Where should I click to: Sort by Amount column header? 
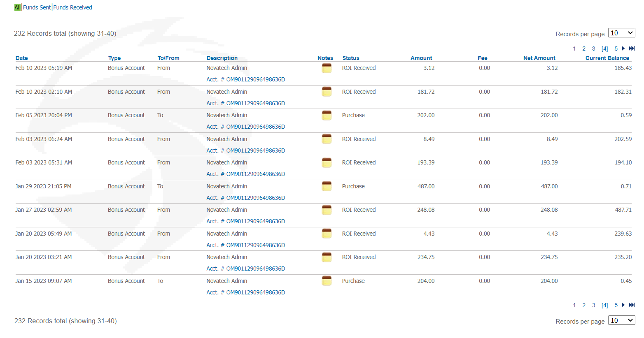coord(421,58)
